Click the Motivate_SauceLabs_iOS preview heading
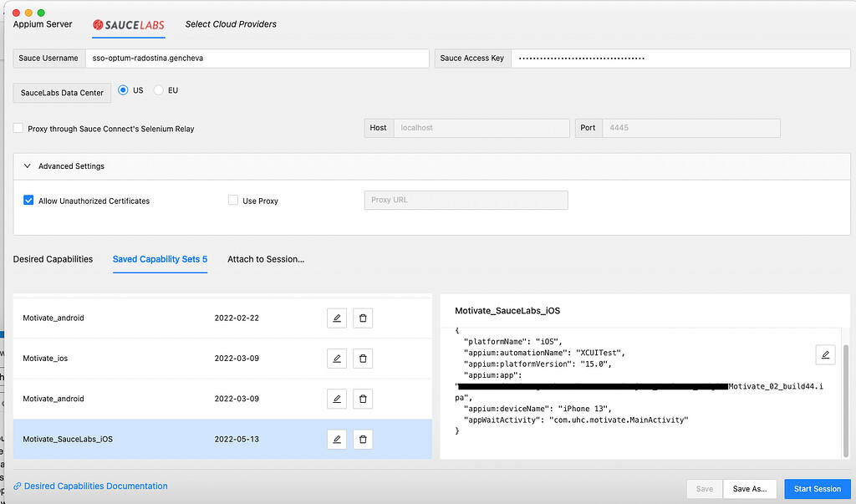Screen dimensions: 856x504 [x=507, y=311]
